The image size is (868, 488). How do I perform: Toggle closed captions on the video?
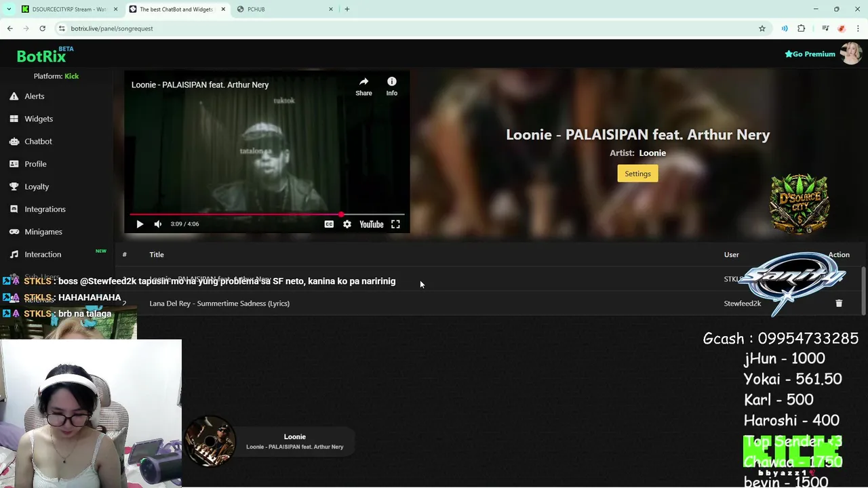329,224
